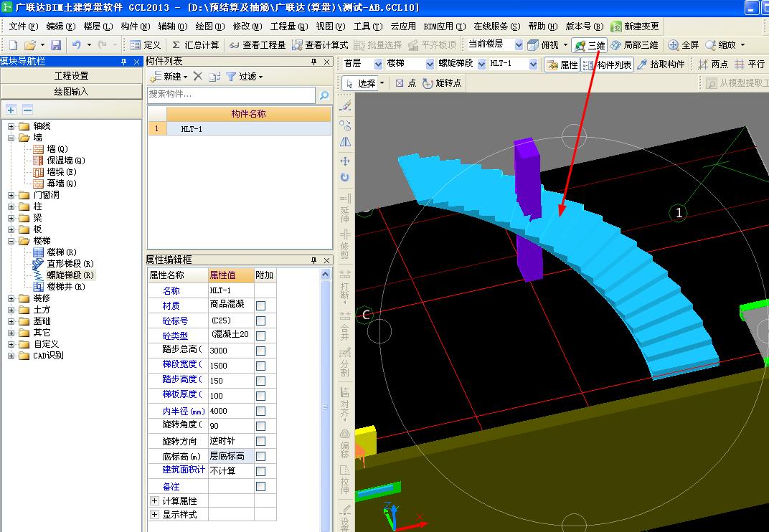769x532 pixels.
Task: Open the 楼层(L) menu
Action: click(98, 27)
